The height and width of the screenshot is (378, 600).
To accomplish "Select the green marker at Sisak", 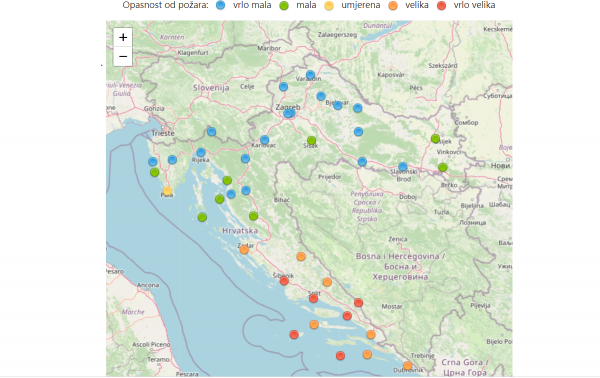I will 311,140.
